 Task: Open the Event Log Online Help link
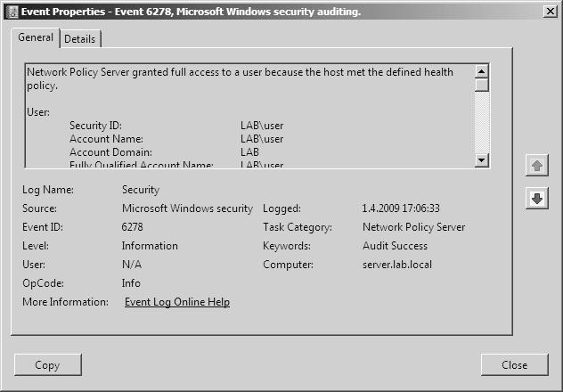pyautogui.click(x=177, y=302)
